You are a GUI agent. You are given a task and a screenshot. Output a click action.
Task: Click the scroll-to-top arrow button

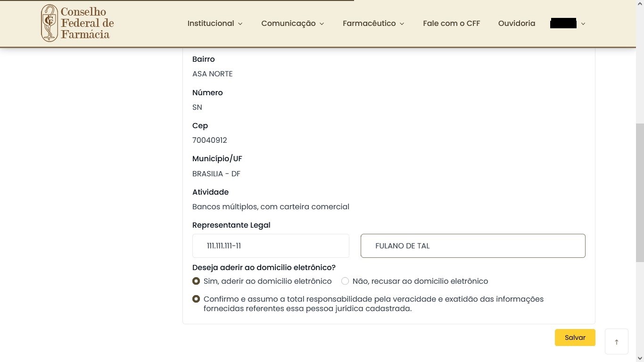point(616,342)
